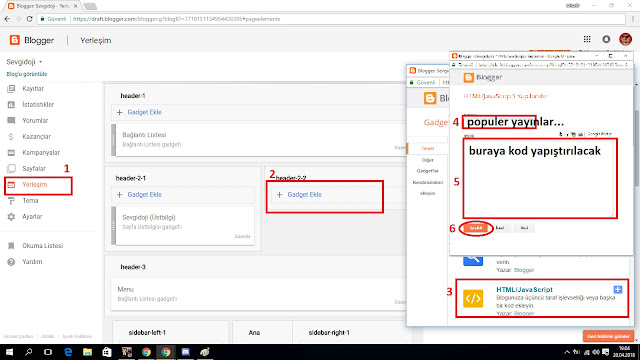Go to Yorumlar in the sidebar

35,120
